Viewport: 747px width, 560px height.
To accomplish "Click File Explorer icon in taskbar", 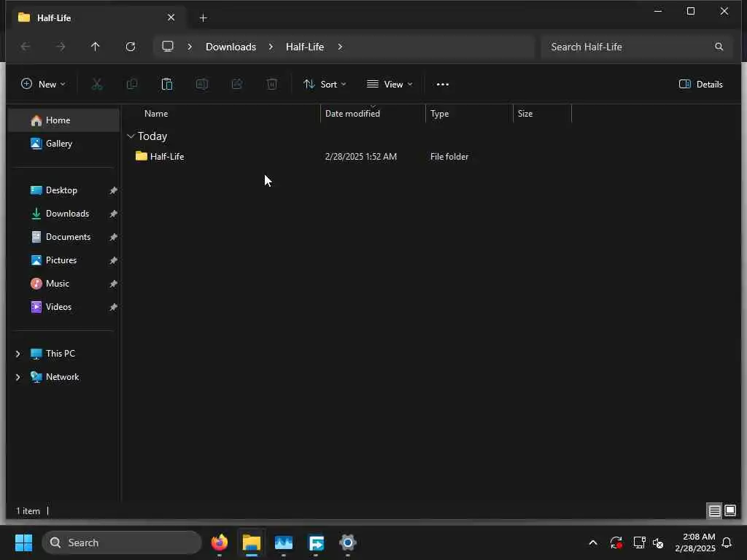I will [252, 542].
